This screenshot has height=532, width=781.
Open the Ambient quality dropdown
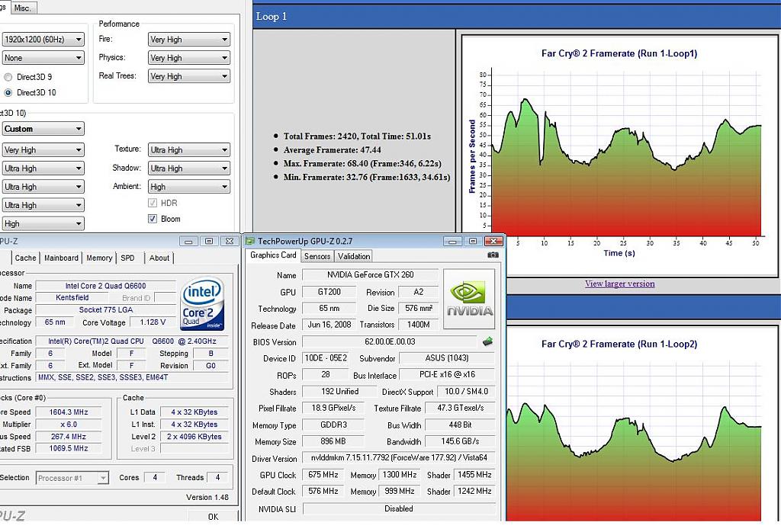coord(189,187)
